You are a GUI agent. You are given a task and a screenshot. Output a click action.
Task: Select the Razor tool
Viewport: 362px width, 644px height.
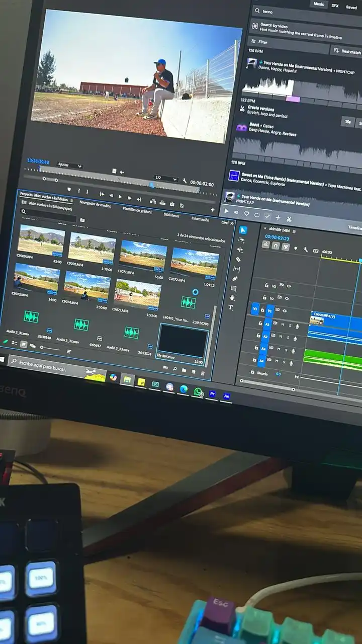coord(238,259)
